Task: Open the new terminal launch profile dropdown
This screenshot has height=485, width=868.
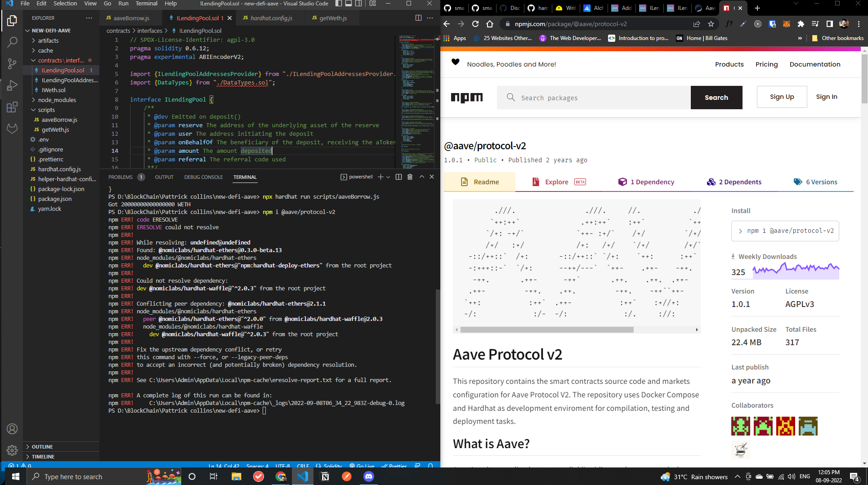Action: click(388, 177)
